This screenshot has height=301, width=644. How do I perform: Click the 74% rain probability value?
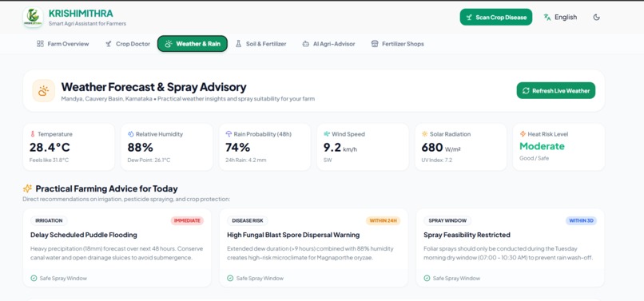click(238, 147)
